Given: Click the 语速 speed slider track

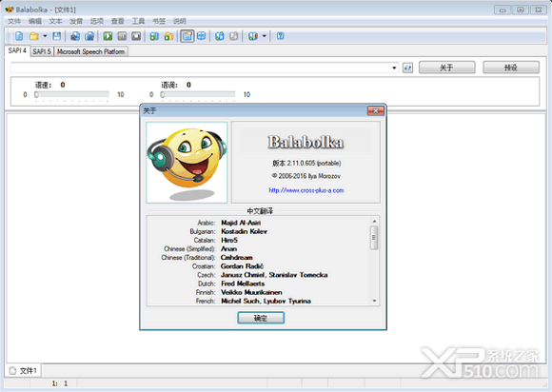Looking at the screenshot, I should pyautogui.click(x=71, y=94).
